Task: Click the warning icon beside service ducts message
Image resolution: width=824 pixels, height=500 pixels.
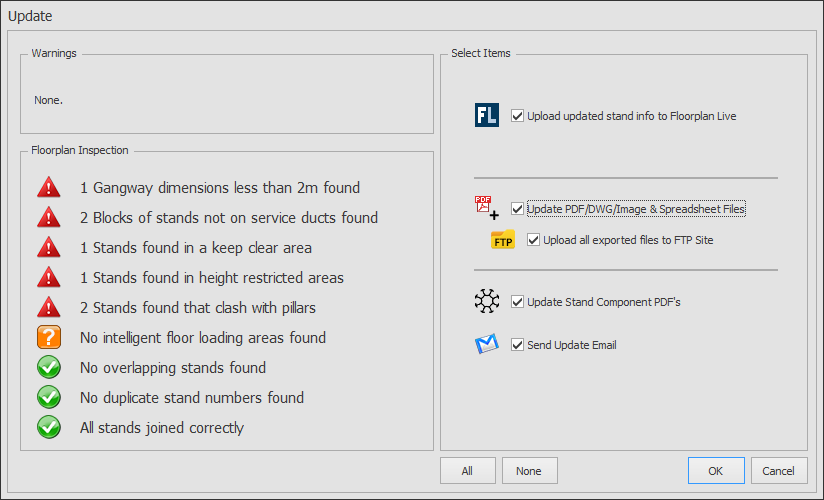Action: pos(49,218)
